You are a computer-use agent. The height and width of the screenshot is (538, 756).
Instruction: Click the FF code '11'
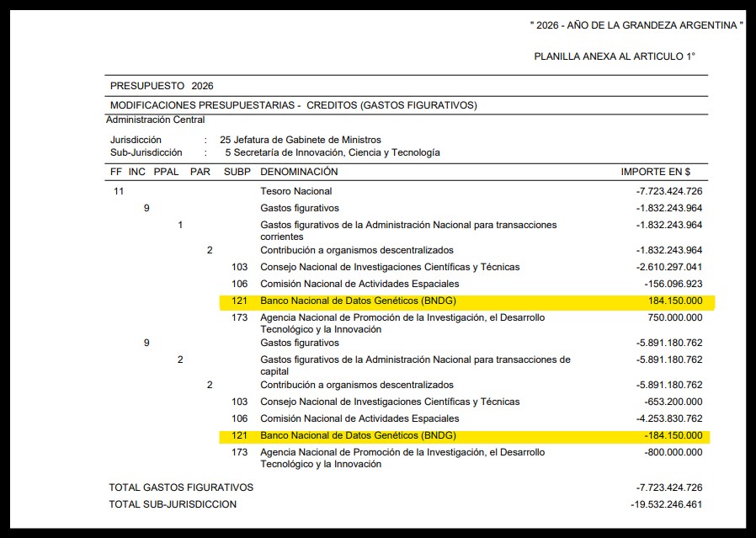point(119,191)
